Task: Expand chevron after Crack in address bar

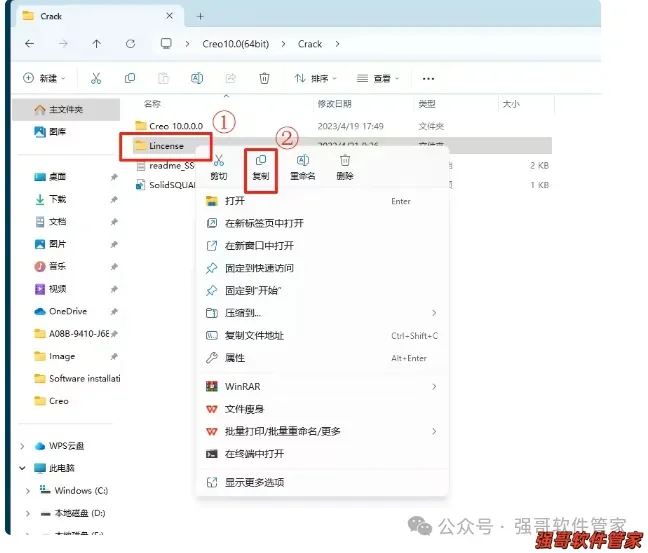Action: coord(338,44)
